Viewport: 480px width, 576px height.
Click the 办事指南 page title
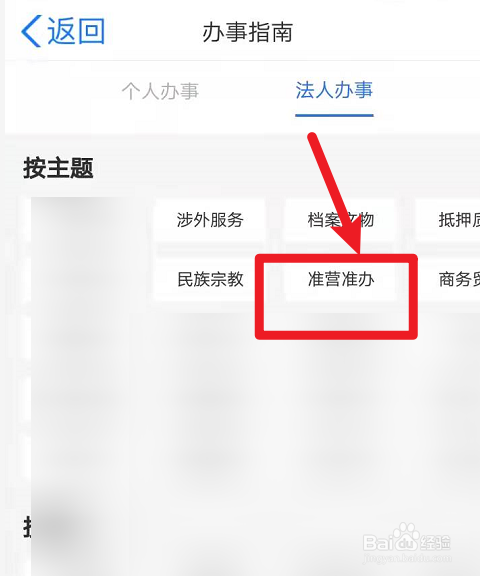pyautogui.click(x=247, y=32)
